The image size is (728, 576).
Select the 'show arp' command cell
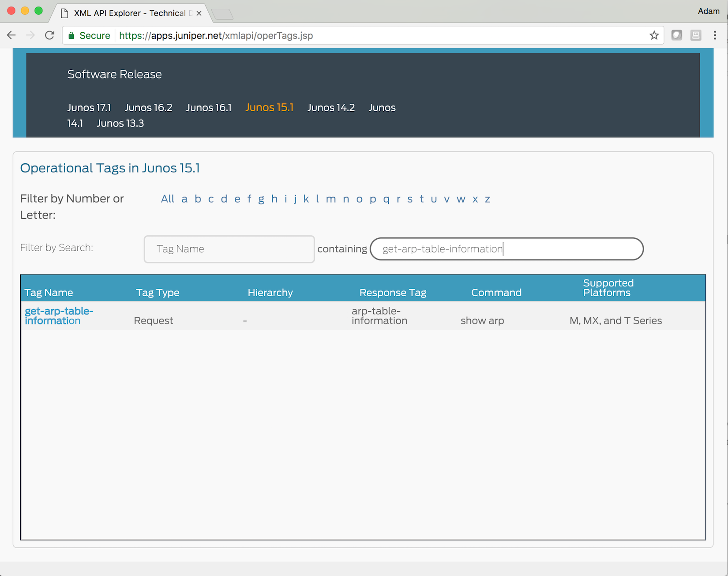(482, 320)
